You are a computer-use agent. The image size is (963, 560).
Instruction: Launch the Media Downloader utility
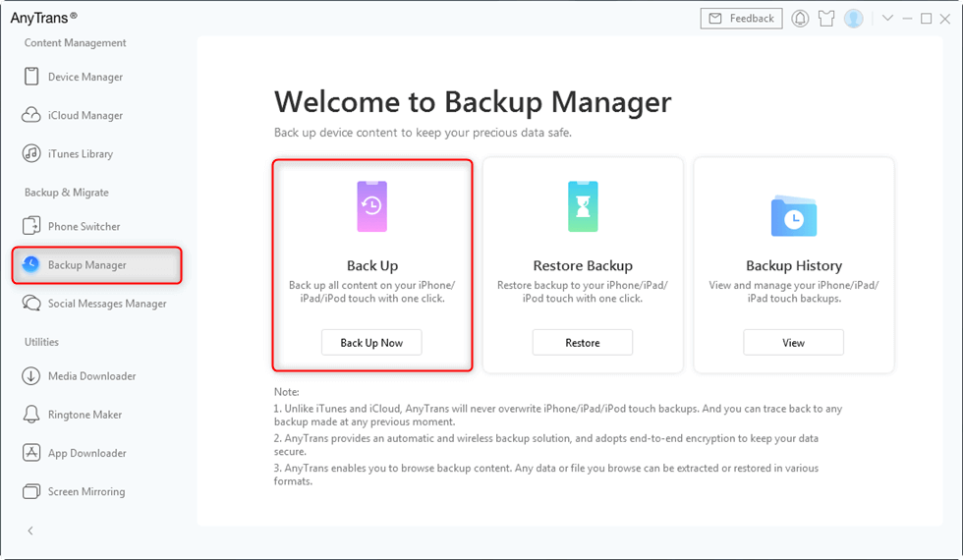point(91,376)
